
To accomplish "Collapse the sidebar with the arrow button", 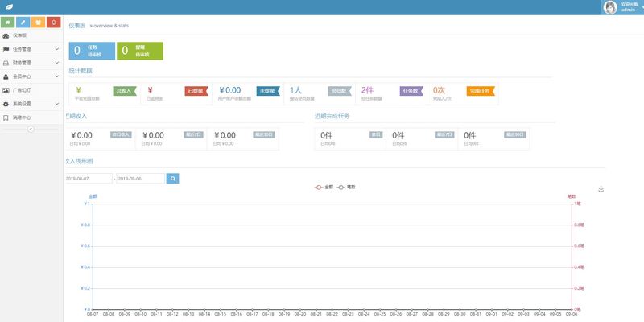I will 31,129.
